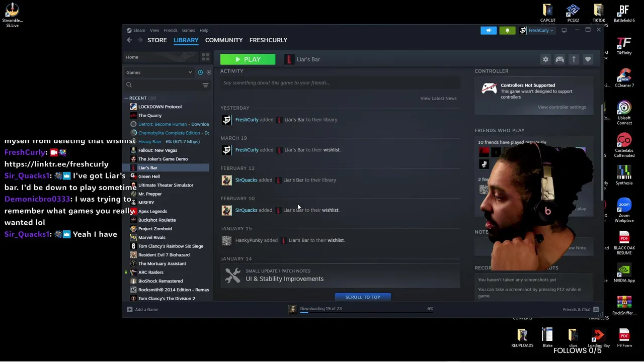Image resolution: width=644 pixels, height=362 pixels.
Task: Open the FRESHCURLY profile tab
Action: [268, 40]
